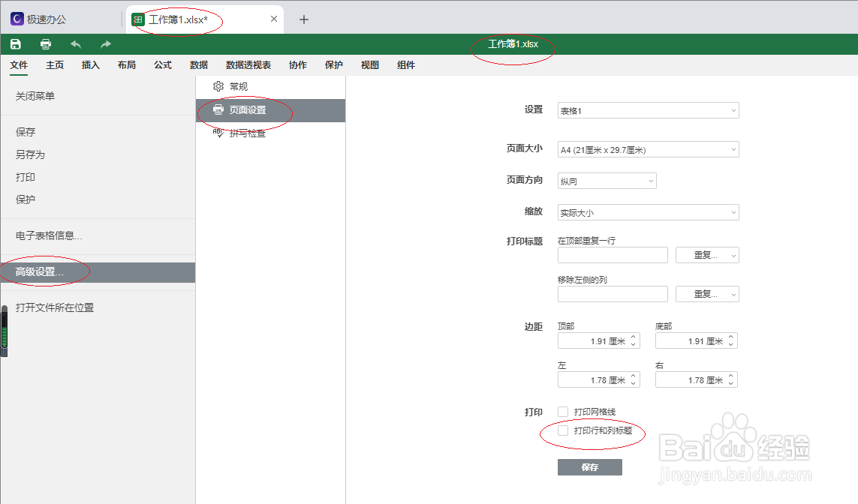Switch to the 数据 ribbon tab
Screen dimensions: 858x504
(x=199, y=64)
